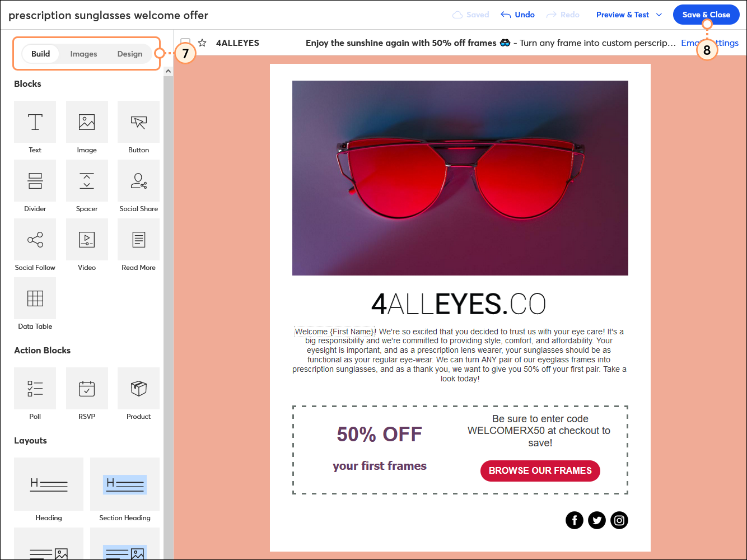Image resolution: width=747 pixels, height=560 pixels.
Task: Click the Redo button
Action: [x=563, y=15]
